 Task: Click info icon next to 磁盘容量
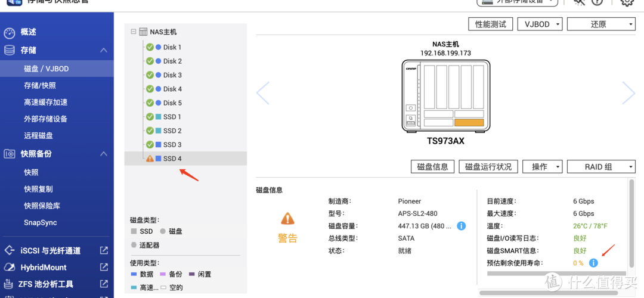click(461, 226)
